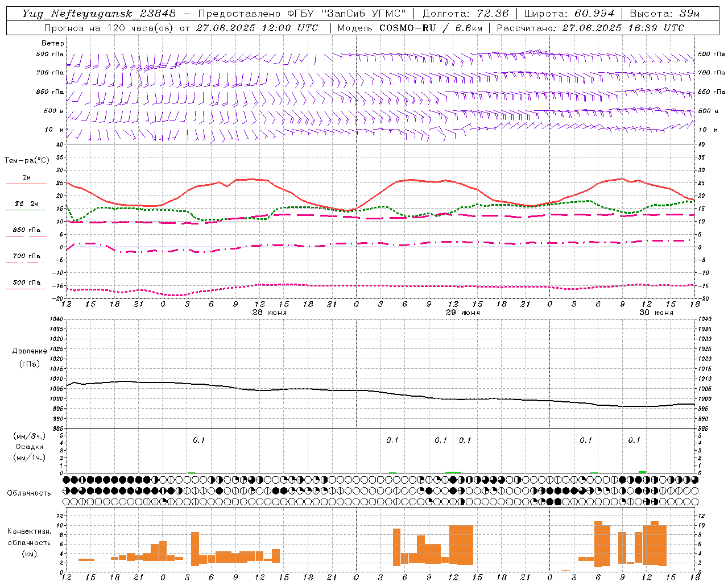Select the 700 гПа label left of wind barbs
Screen dimensions: 728x582
50,73
